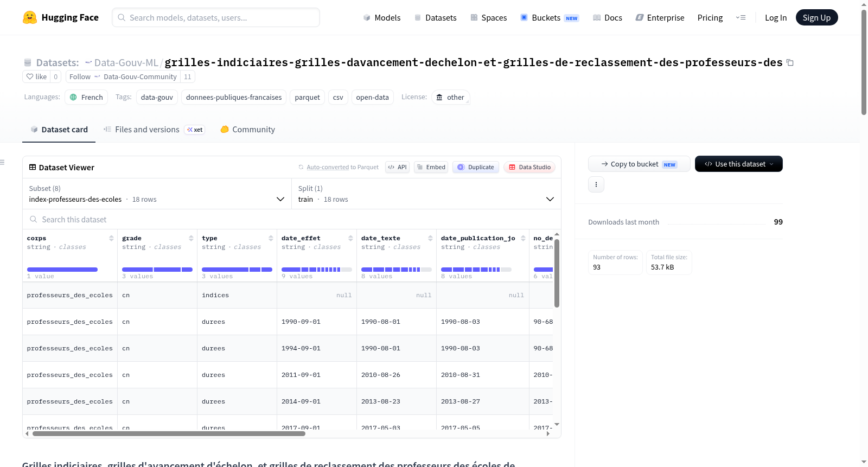
Task: Open the API button in Dataset Viewer
Action: tap(398, 167)
